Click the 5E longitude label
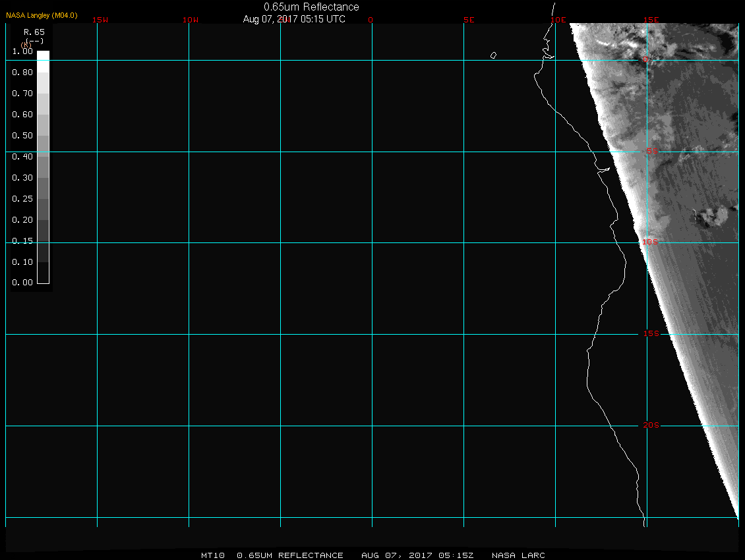745x560 pixels. click(469, 20)
